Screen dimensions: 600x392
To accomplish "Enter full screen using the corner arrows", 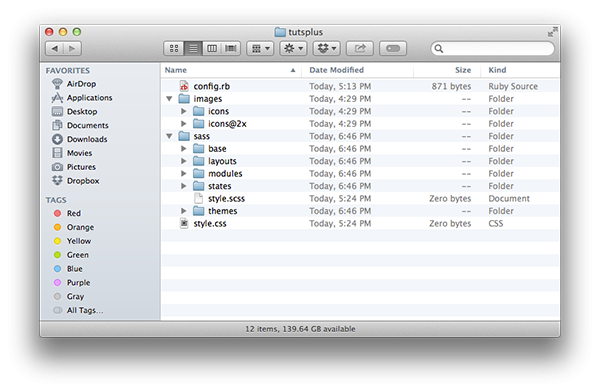I will pos(552,32).
